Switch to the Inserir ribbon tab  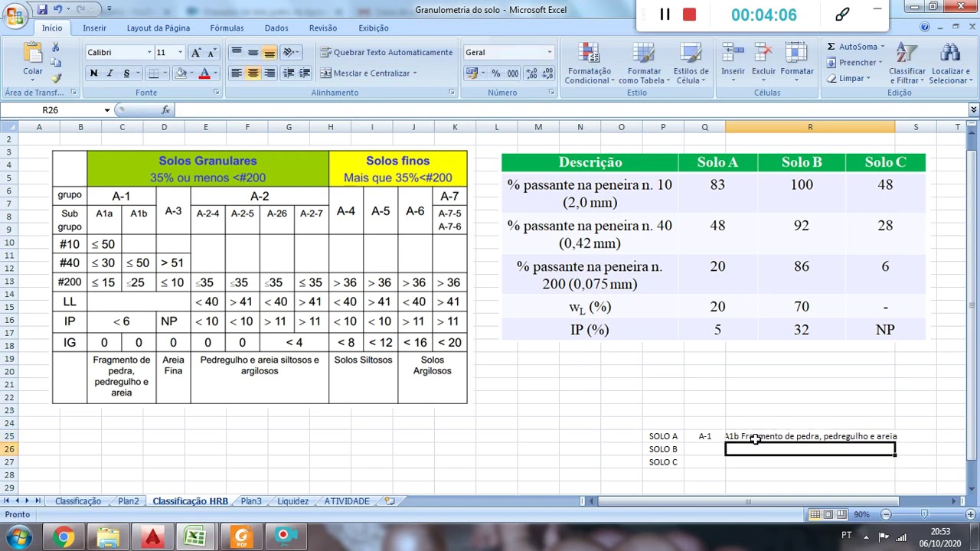tap(95, 28)
